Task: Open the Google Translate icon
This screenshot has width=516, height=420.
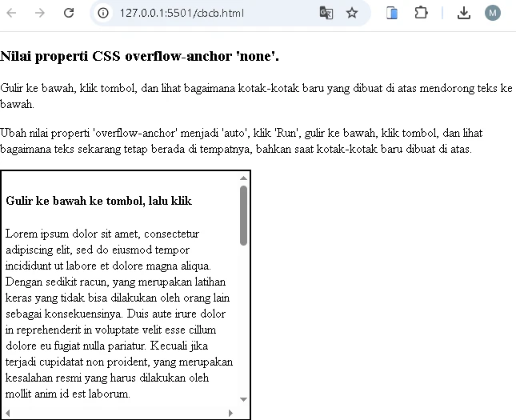Action: coord(326,13)
